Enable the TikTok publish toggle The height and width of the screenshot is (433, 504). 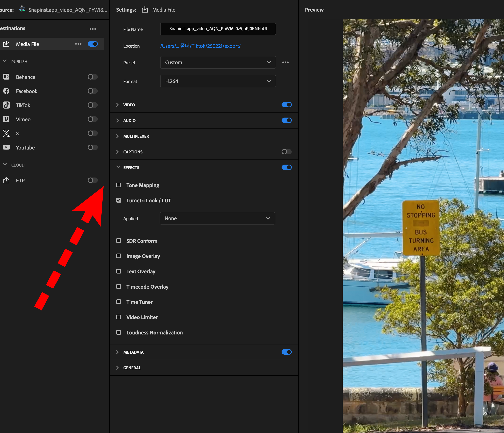point(93,105)
